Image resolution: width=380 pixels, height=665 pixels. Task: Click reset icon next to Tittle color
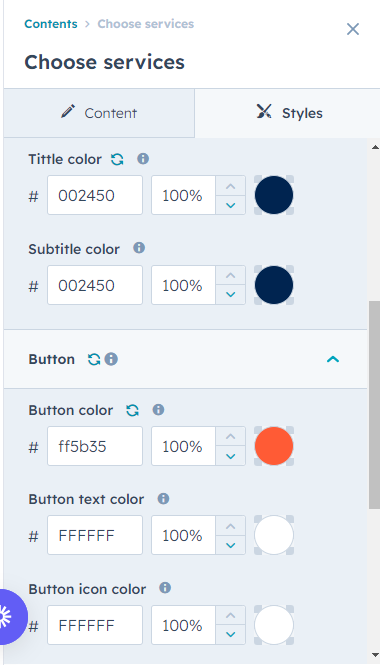117,159
